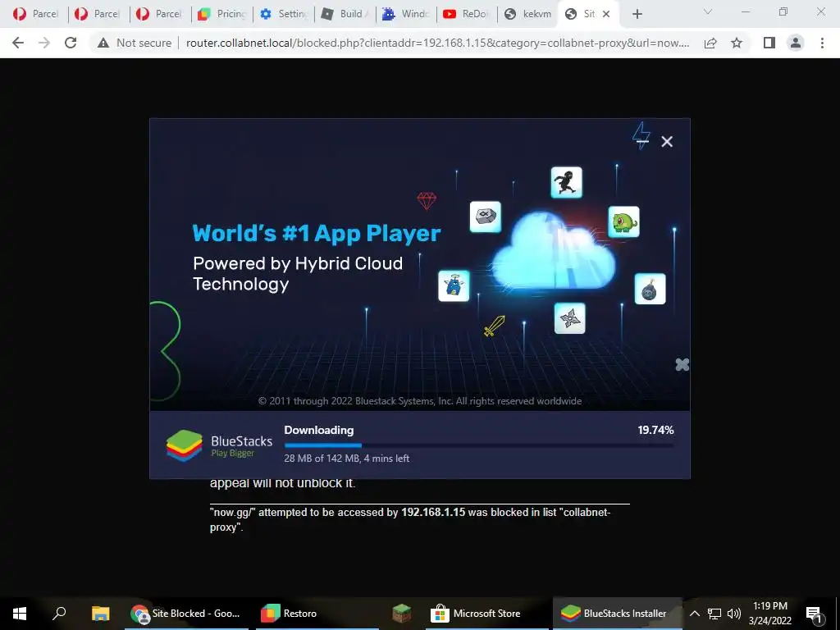
Task: Open Microsoft Store from taskbar
Action: [x=487, y=614]
